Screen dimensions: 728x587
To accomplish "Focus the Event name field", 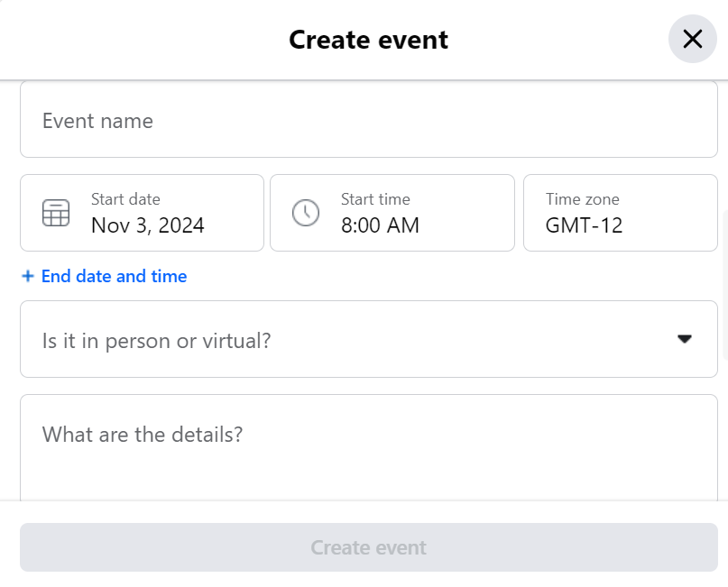I will (x=369, y=120).
